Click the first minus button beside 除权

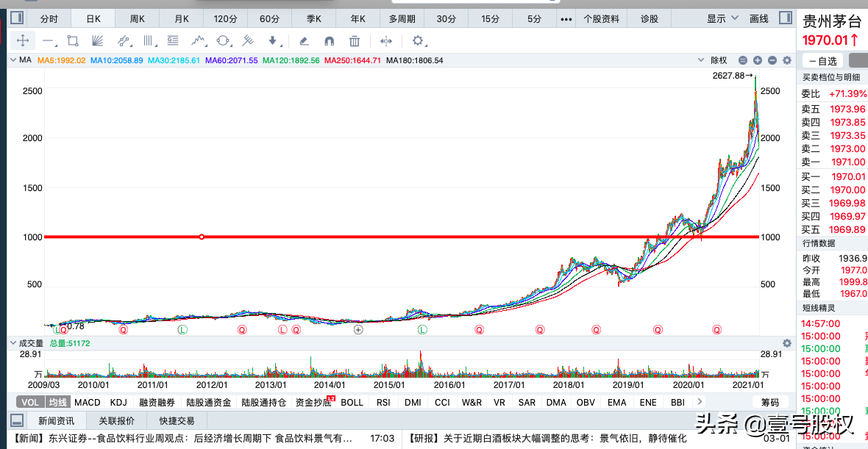[743, 60]
